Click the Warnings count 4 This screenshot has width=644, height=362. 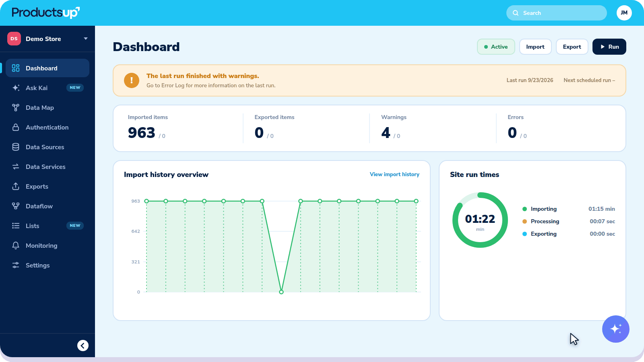pos(386,133)
